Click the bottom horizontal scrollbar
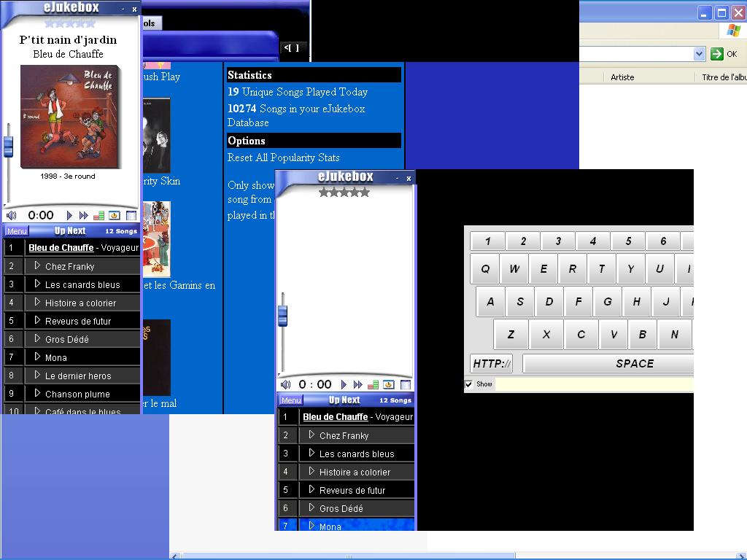This screenshot has height=560, width=747. point(348,556)
